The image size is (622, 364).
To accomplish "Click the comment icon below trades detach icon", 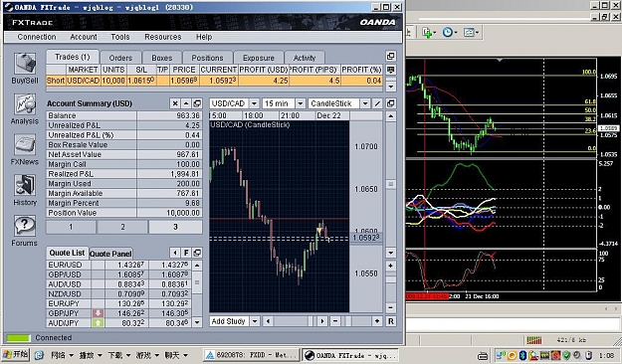I will pos(390,70).
